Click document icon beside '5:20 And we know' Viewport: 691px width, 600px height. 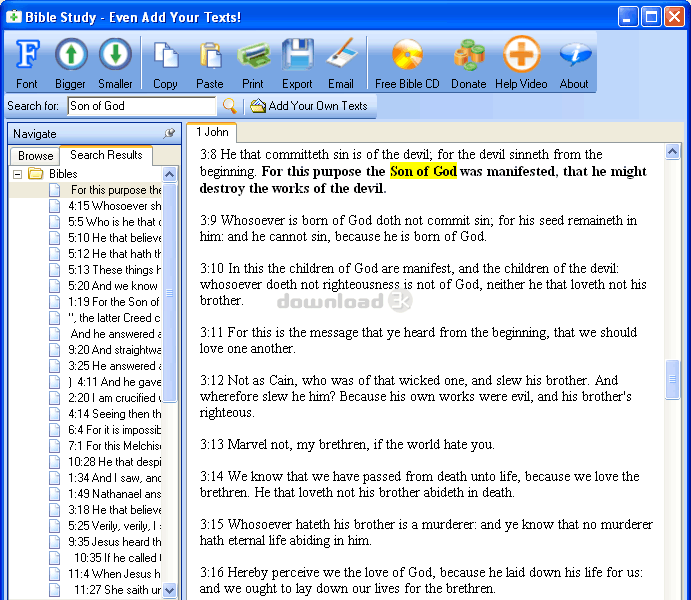55,286
